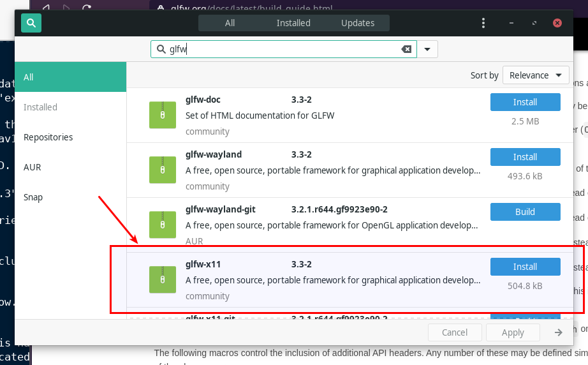The height and width of the screenshot is (365, 588).
Task: Click the magnifier icon inside search field
Action: [x=161, y=49]
